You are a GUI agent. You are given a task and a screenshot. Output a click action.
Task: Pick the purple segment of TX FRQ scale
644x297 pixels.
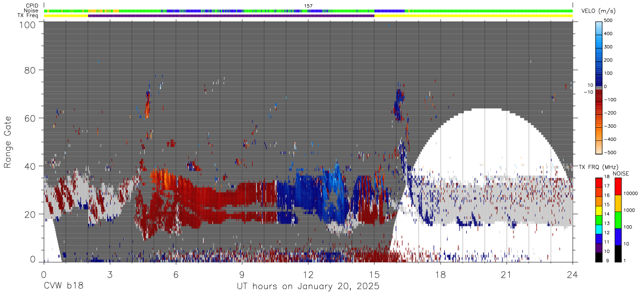point(599,249)
